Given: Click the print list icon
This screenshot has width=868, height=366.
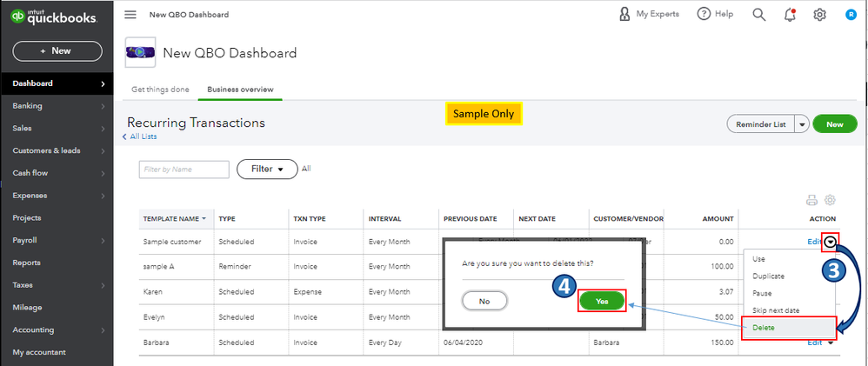Looking at the screenshot, I should 812,200.
